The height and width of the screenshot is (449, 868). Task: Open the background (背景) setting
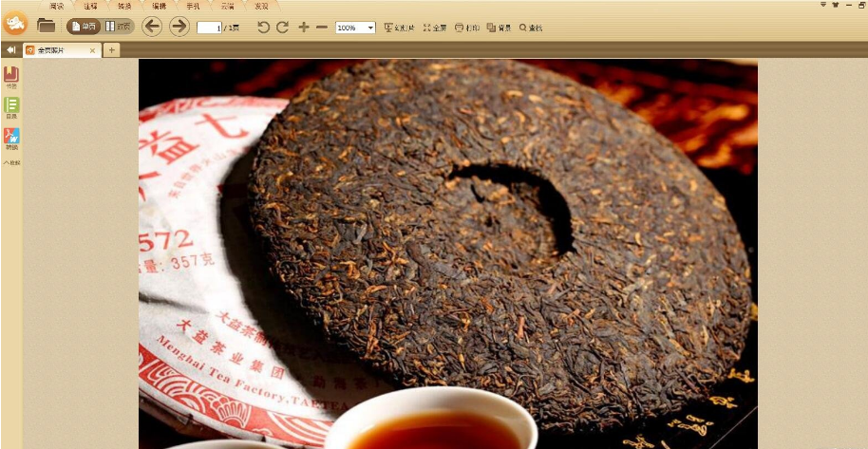click(500, 28)
